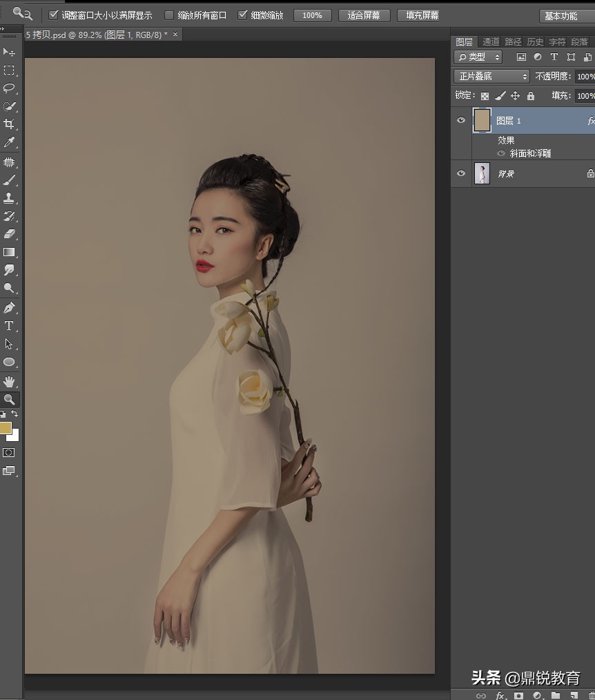Viewport: 595px width, 700px height.
Task: Toggle visibility of the 斜面和浮雕 effect
Action: pyautogui.click(x=501, y=153)
